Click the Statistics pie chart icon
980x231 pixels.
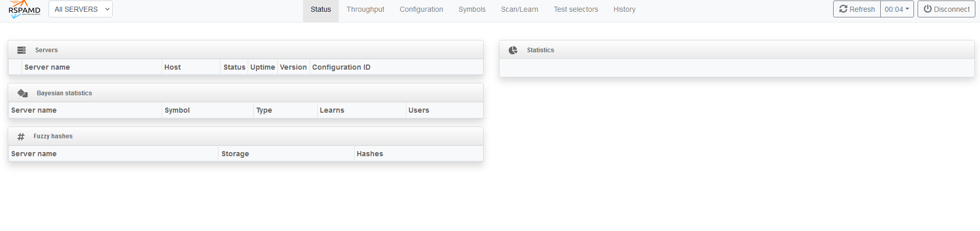pyautogui.click(x=513, y=50)
